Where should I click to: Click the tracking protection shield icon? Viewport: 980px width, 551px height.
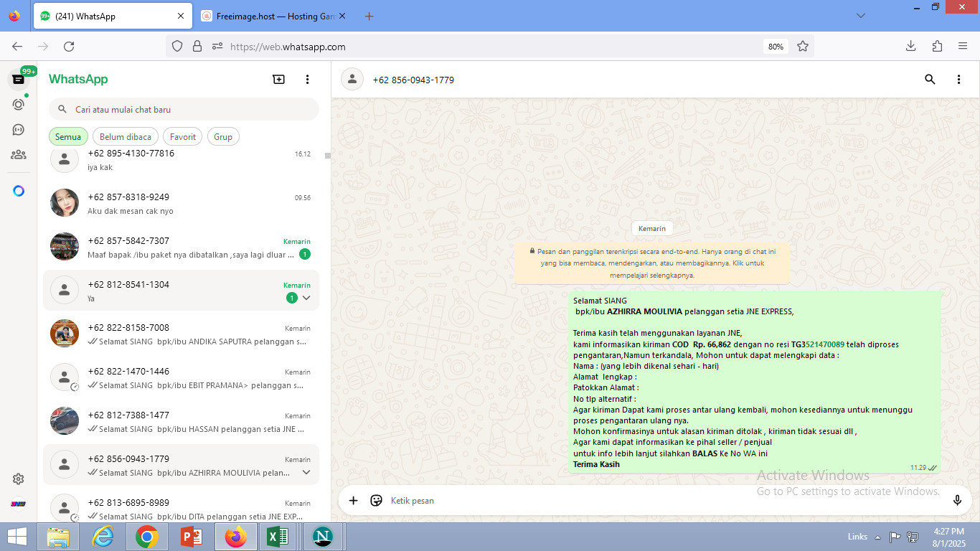[x=177, y=47]
